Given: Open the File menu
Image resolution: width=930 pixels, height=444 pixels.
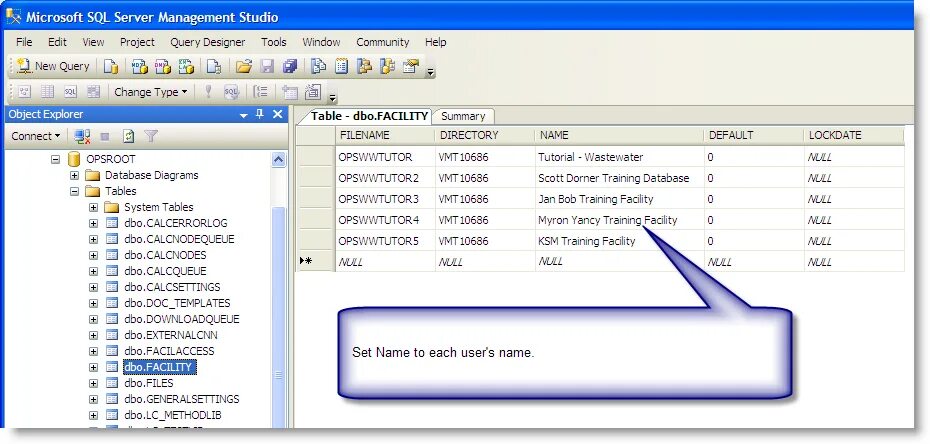Looking at the screenshot, I should tap(24, 42).
